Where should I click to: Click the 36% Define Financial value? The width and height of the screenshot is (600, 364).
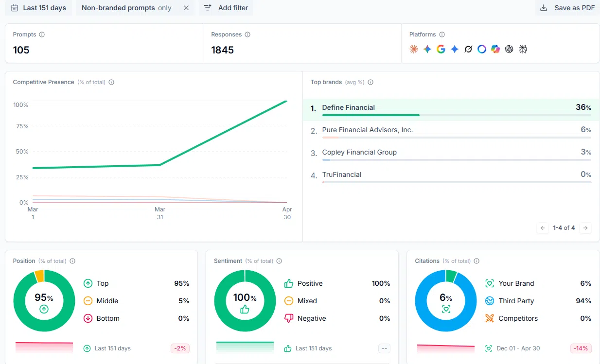583,107
